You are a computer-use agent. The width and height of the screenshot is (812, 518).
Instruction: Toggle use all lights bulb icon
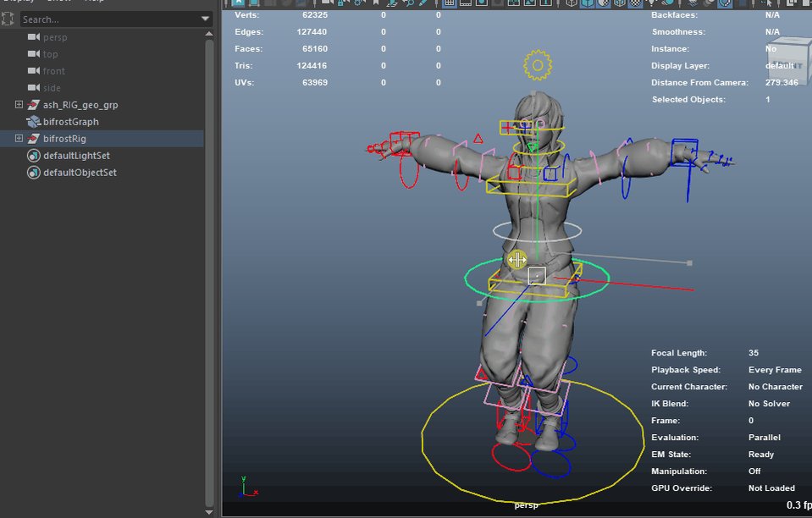coord(651,3)
